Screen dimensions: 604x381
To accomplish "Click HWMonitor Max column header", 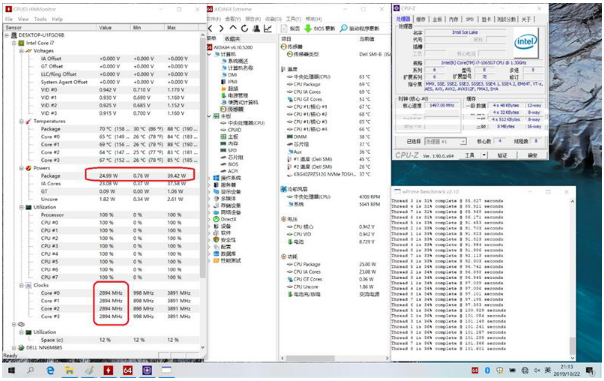I will click(181, 28).
